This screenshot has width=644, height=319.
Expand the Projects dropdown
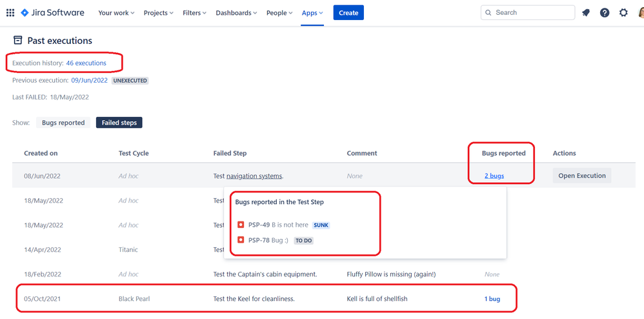(159, 13)
